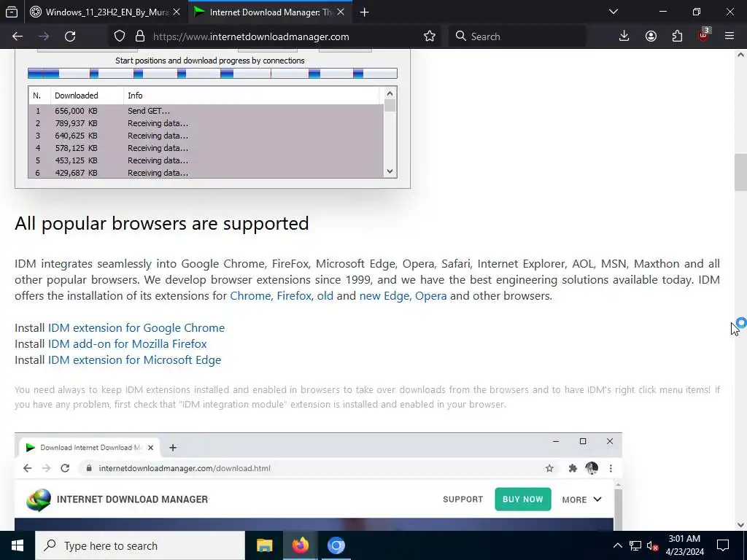The image size is (747, 560).
Task: Click connection list scroll down arrow
Action: point(390,171)
